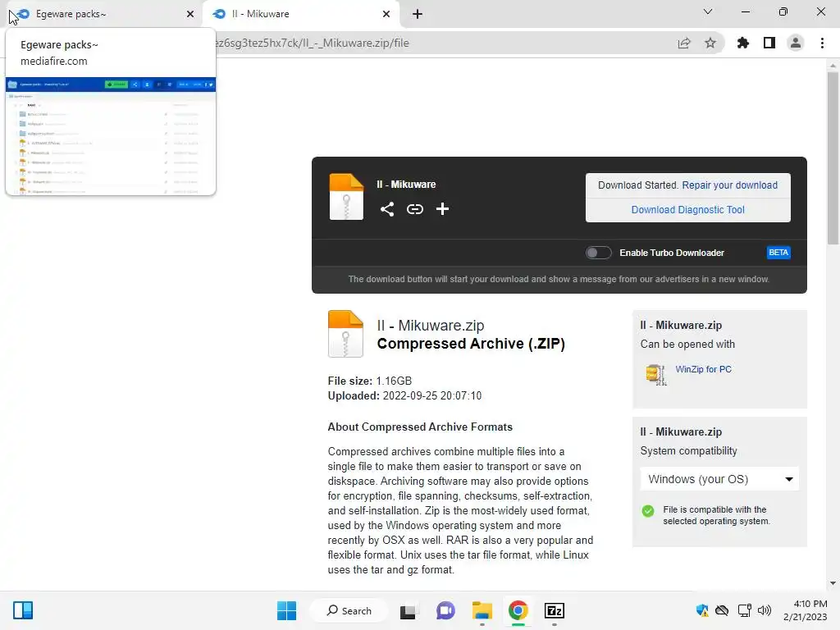Share the Mikuware file via share icon
Image resolution: width=840 pixels, height=630 pixels.
(387, 209)
